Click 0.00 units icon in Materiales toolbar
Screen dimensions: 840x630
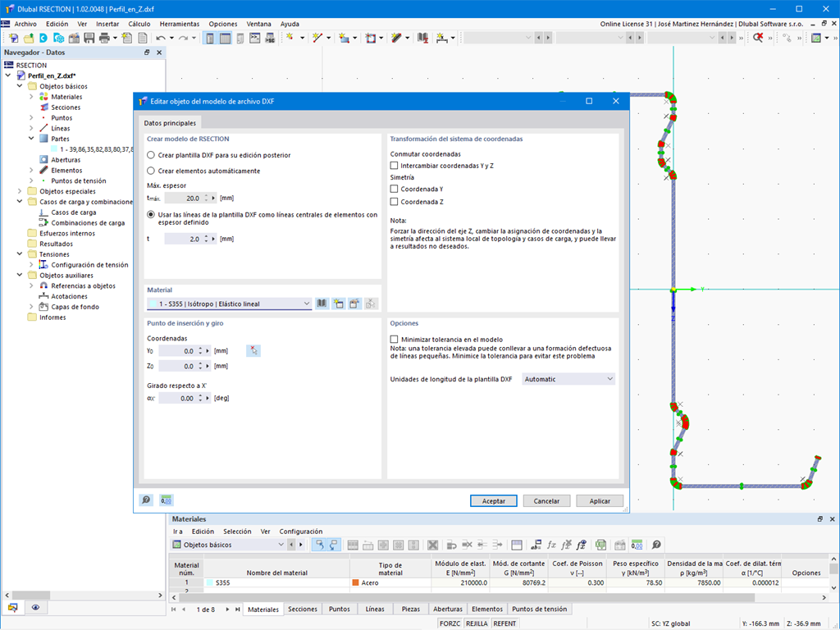[637, 545]
